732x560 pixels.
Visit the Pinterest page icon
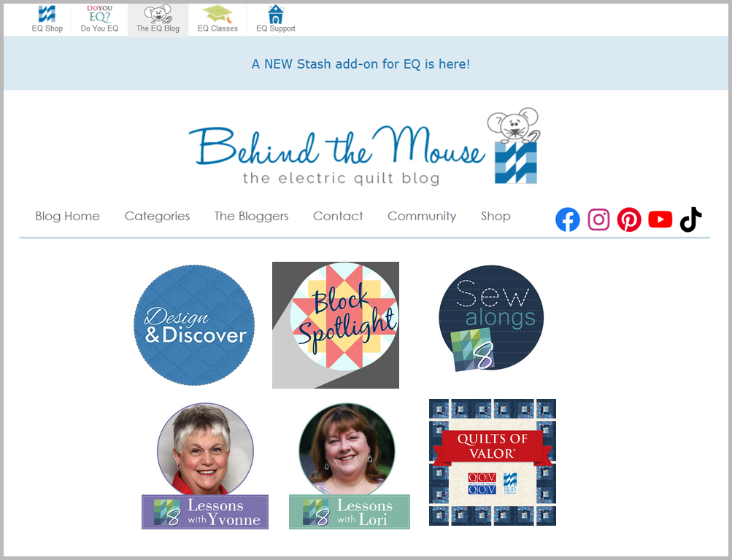[x=629, y=219]
